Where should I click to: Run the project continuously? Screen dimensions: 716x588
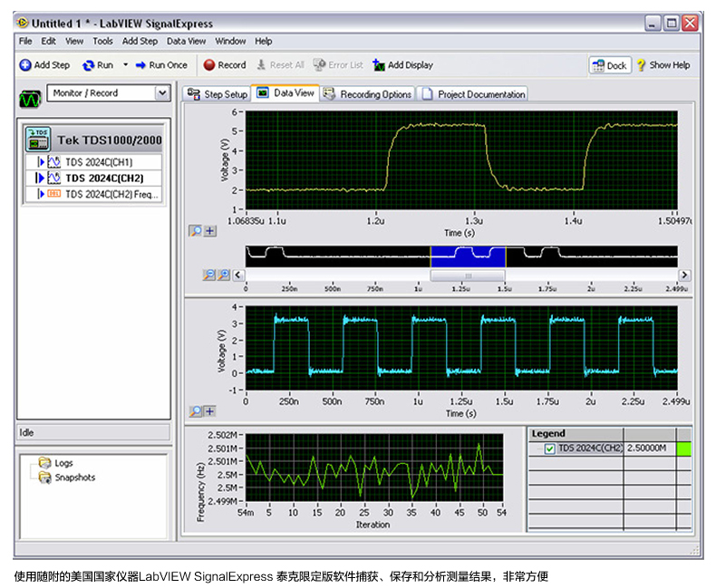pos(98,65)
